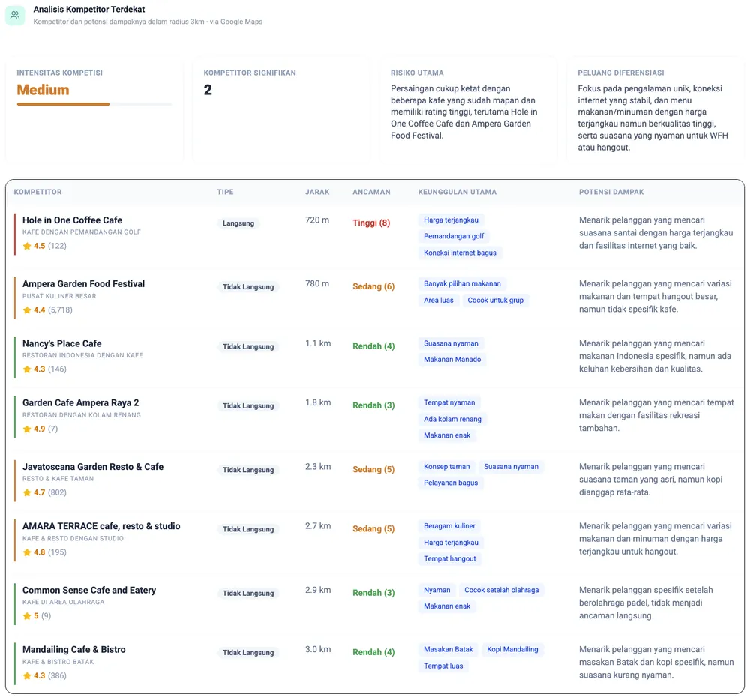The image size is (750, 700).
Task: Open AMARA TERRACE cafe, resto & studio entry
Action: click(101, 526)
